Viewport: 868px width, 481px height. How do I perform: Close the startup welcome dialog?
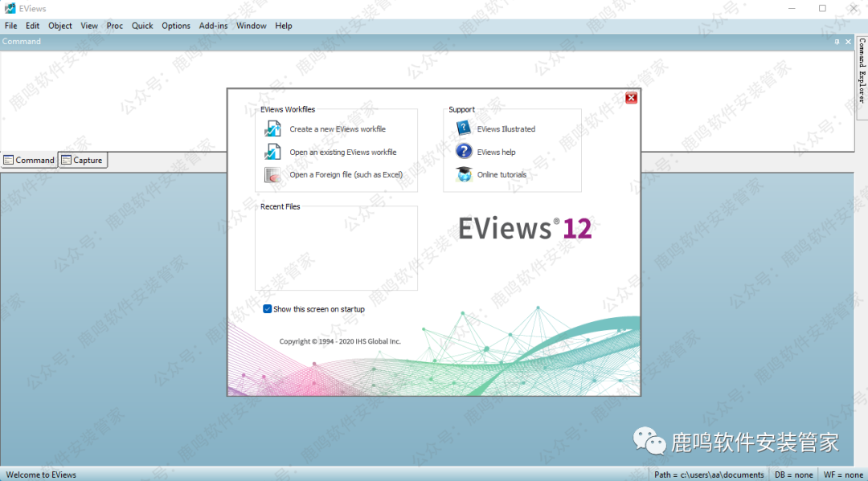point(631,98)
